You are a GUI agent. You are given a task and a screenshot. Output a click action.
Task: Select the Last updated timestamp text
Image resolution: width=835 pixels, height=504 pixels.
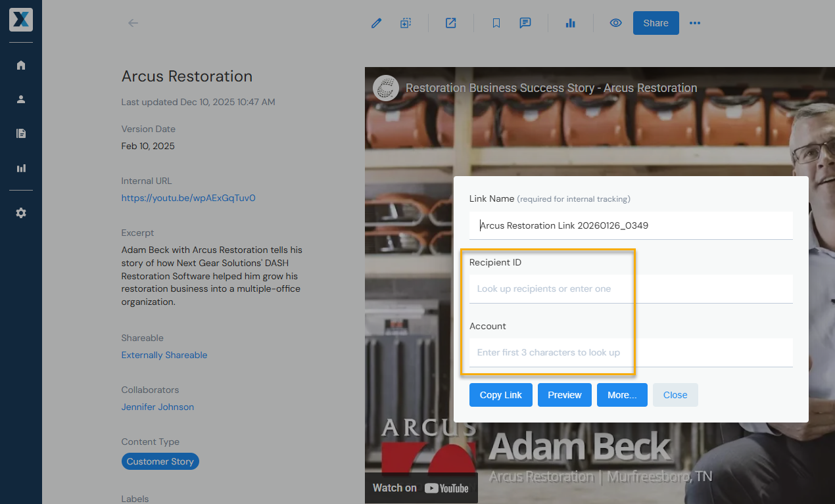coord(198,102)
